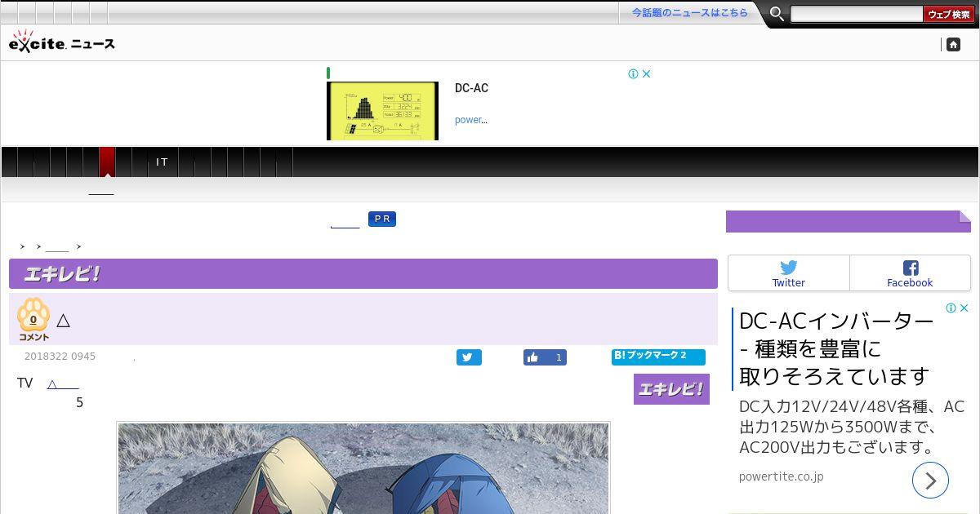Click the powertite.co.jp ad link
The image size is (980, 514).
tap(782, 476)
